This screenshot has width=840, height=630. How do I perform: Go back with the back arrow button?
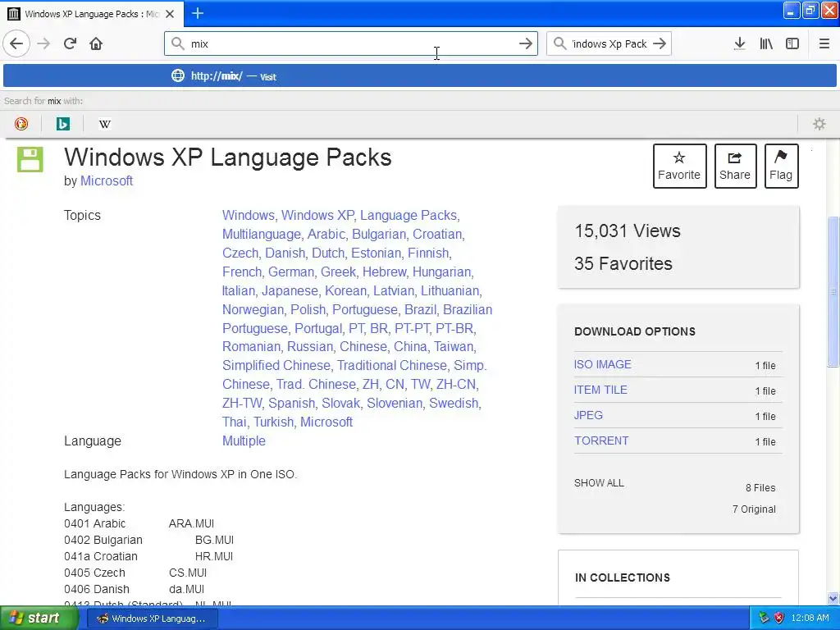[x=16, y=43]
